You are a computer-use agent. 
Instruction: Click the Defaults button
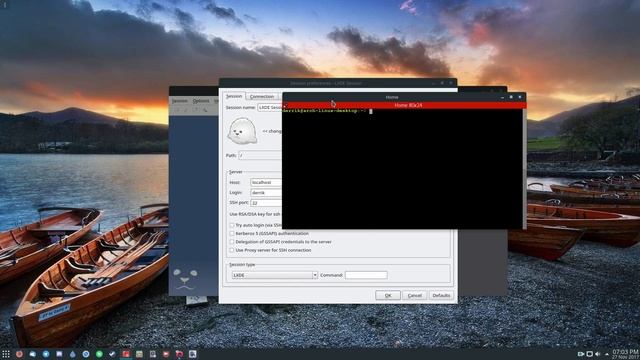(x=441, y=295)
